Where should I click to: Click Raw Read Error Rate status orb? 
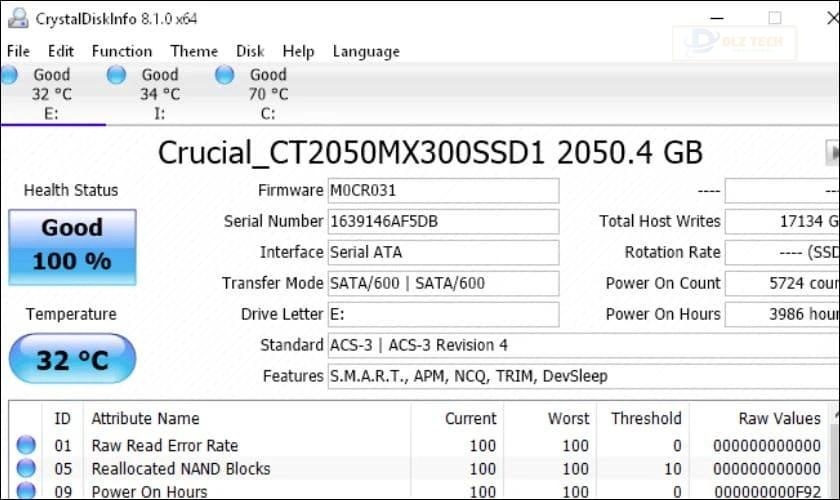tap(26, 446)
